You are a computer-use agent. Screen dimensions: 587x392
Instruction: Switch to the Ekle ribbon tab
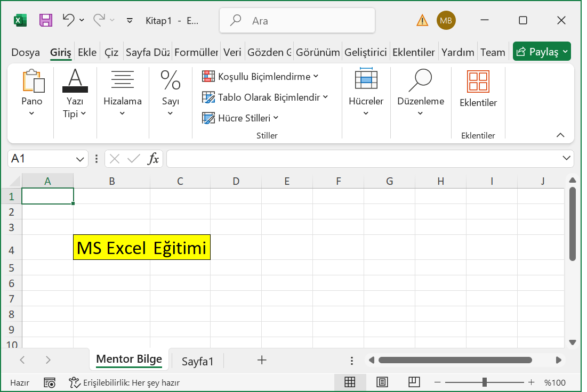click(x=87, y=52)
